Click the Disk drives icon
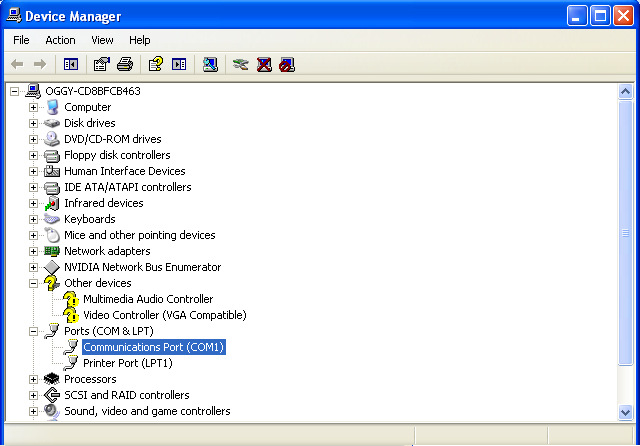The image size is (640, 446). point(52,123)
